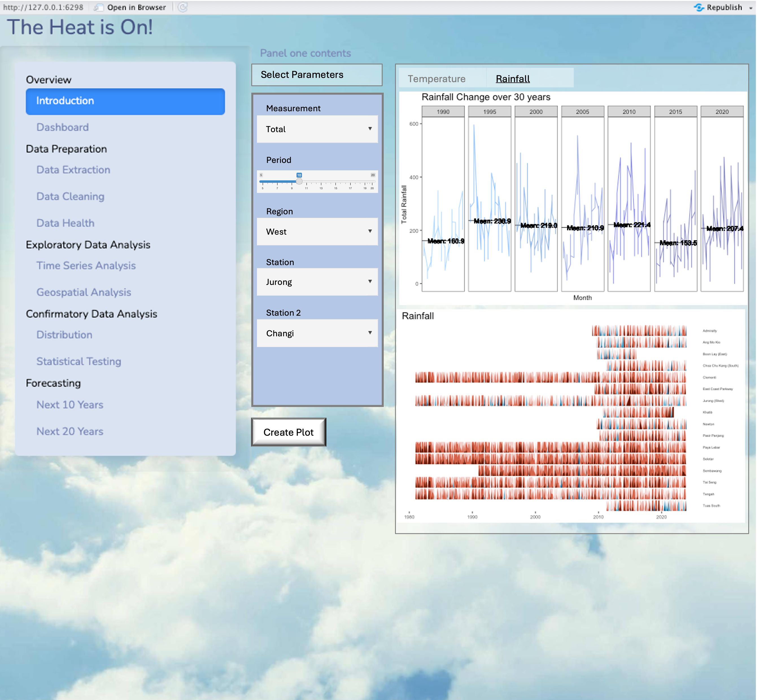Open the Dashboard link

click(62, 127)
